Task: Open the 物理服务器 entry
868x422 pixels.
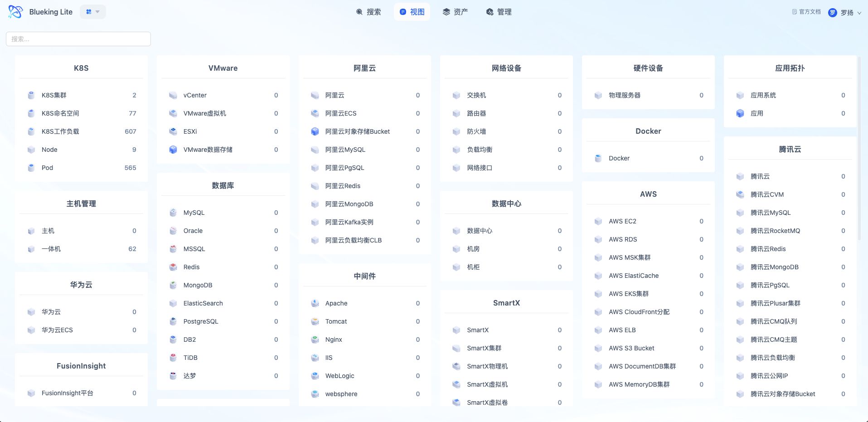Action: pyautogui.click(x=649, y=95)
